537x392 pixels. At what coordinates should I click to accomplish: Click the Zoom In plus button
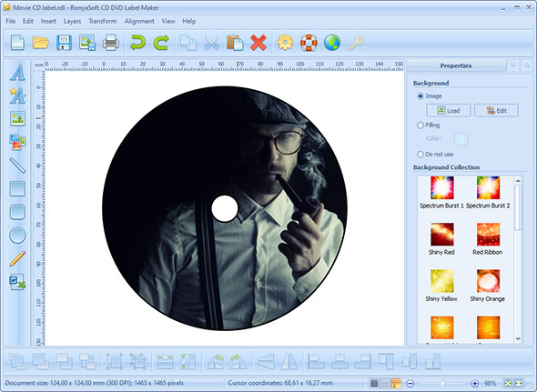click(x=475, y=383)
